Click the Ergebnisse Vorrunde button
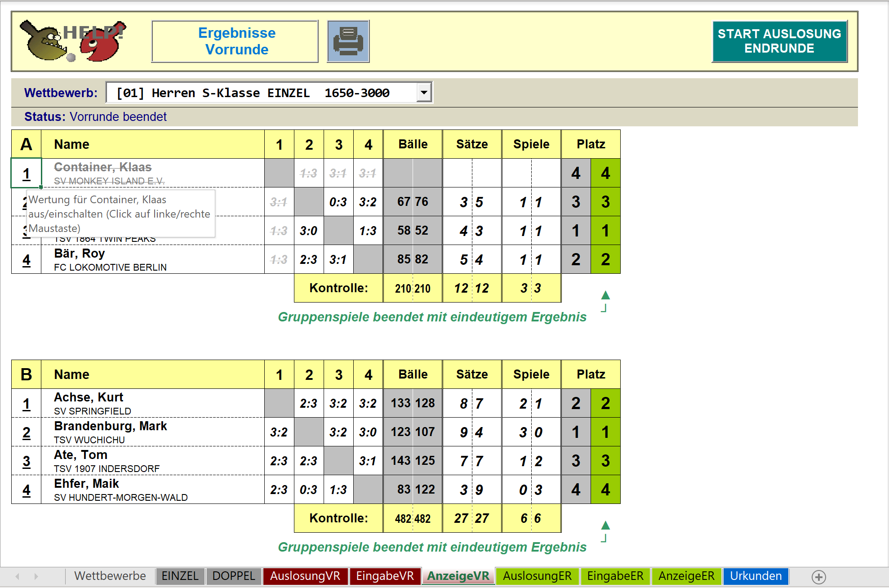Image resolution: width=889 pixels, height=588 pixels. pos(235,41)
